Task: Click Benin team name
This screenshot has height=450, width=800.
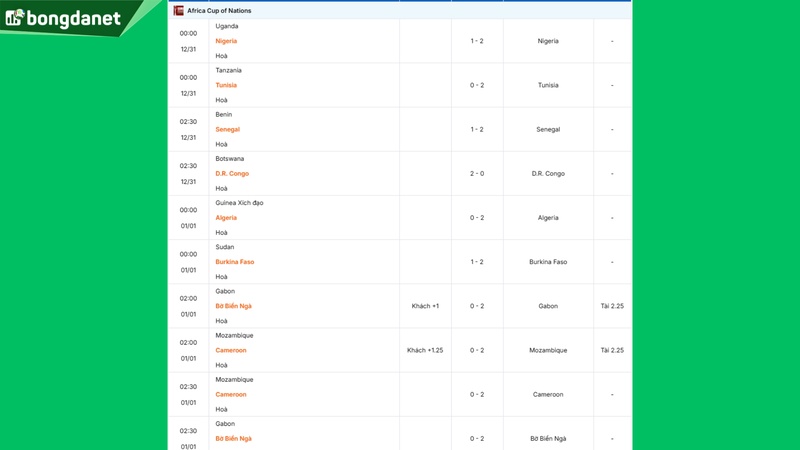Action: click(223, 114)
